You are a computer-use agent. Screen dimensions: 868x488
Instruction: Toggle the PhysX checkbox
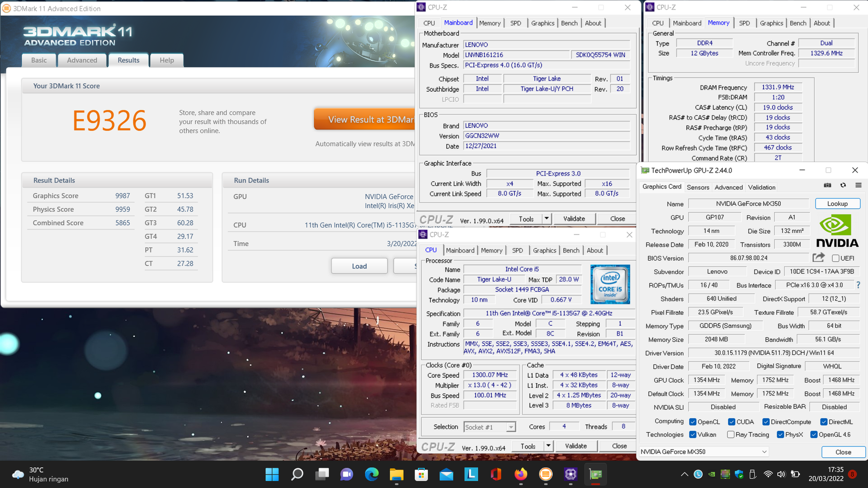pos(780,435)
